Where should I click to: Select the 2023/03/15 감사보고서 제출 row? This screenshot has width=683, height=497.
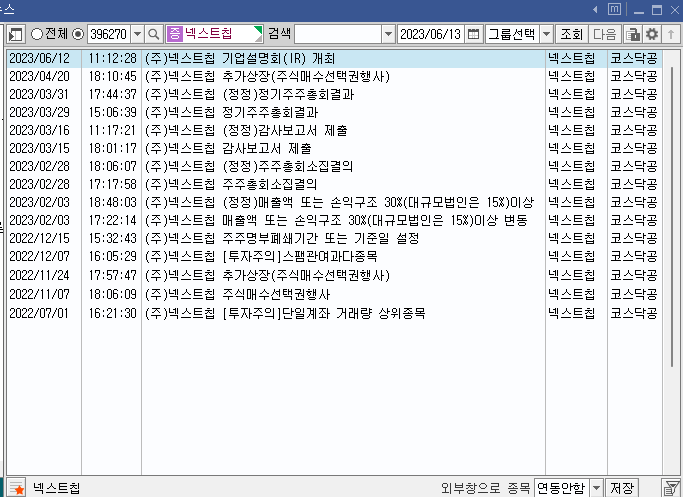coord(334,148)
